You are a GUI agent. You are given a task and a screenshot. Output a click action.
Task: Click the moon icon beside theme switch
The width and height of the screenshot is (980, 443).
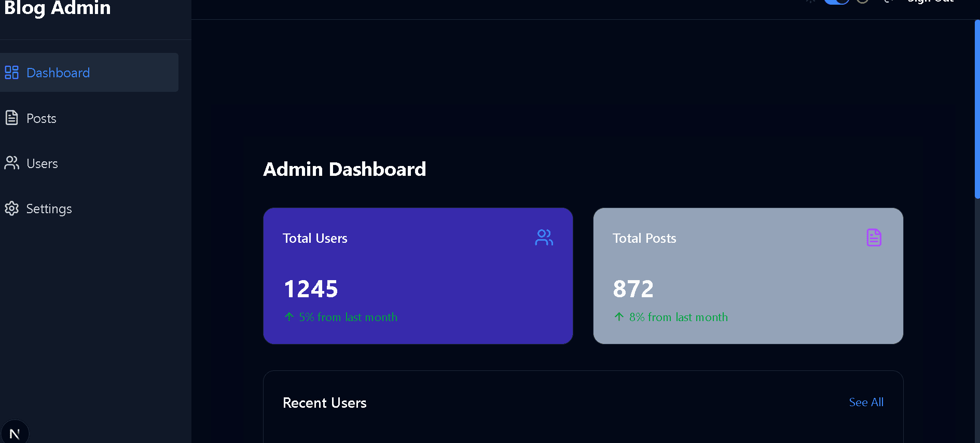[x=863, y=1]
